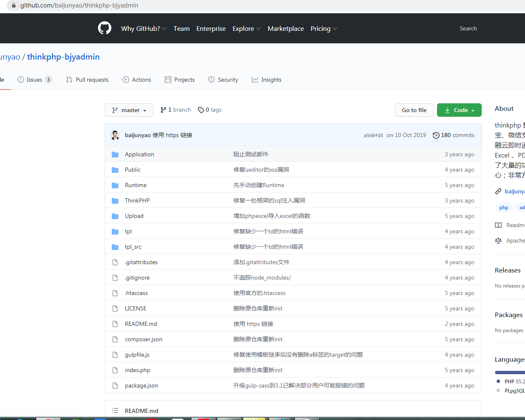Switch to the Projects tab
The width and height of the screenshot is (525, 420).
(180, 80)
